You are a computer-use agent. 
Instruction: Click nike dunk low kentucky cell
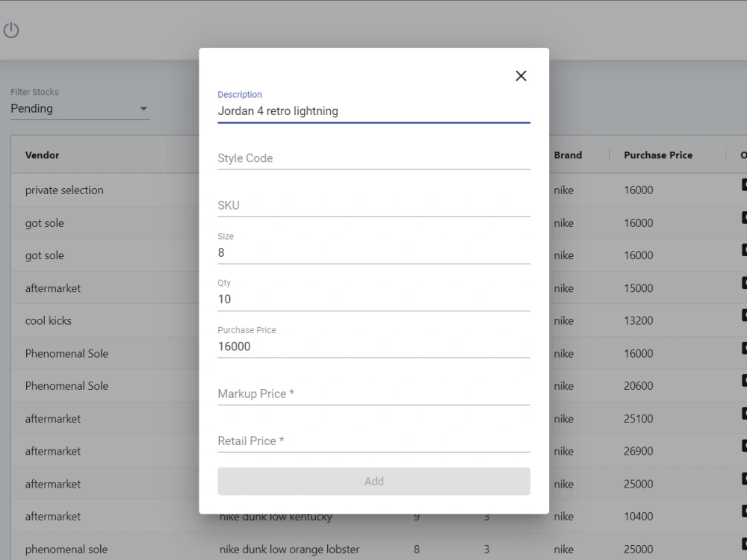click(276, 518)
